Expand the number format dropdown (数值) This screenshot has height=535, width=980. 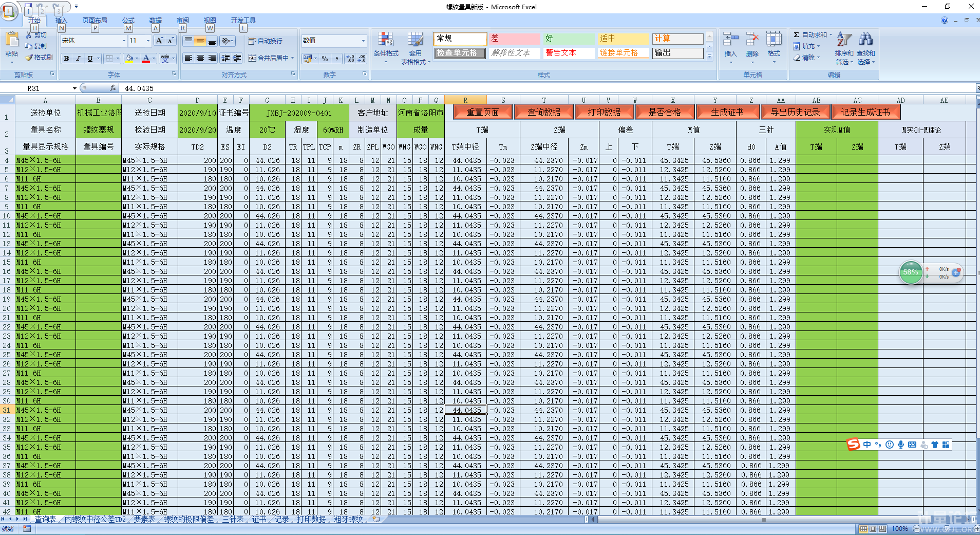363,41
